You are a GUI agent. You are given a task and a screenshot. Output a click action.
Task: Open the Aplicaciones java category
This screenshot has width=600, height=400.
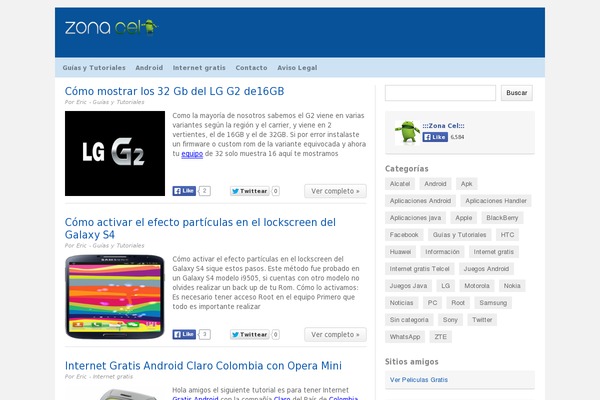pyautogui.click(x=415, y=218)
